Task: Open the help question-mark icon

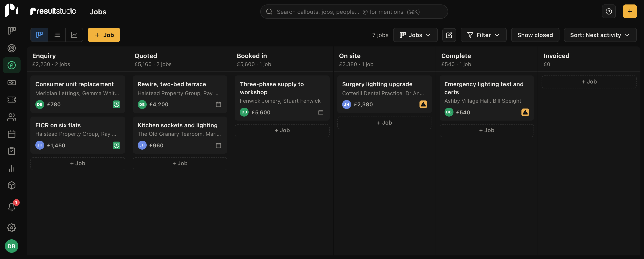Action: pyautogui.click(x=608, y=11)
